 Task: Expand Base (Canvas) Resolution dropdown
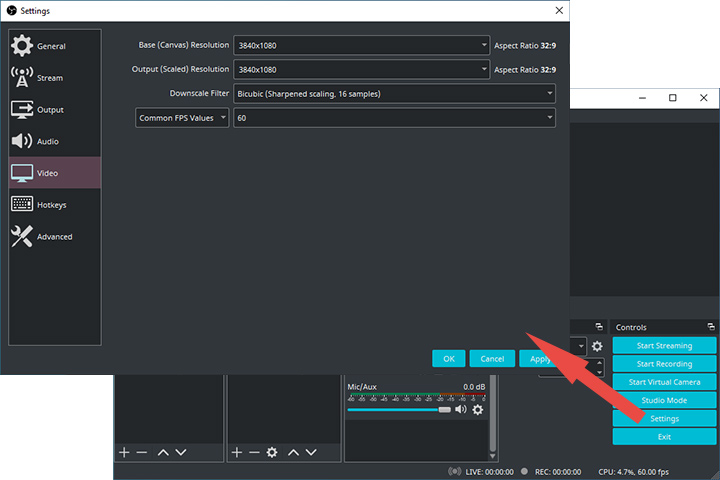(x=361, y=45)
